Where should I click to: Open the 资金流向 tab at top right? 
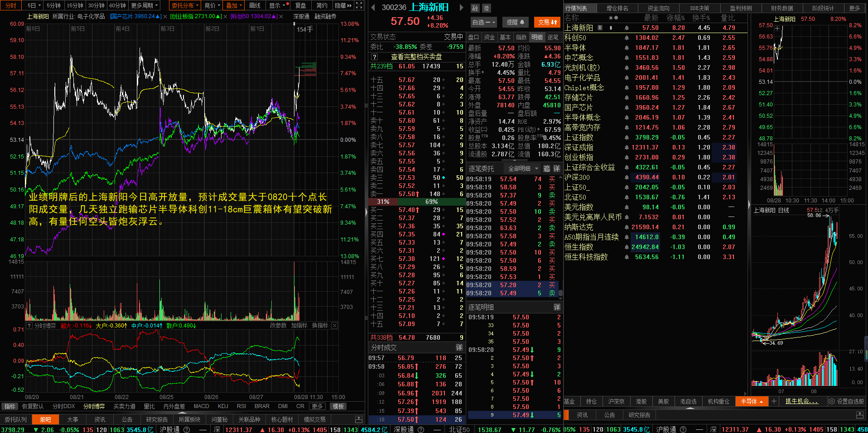pos(658,8)
